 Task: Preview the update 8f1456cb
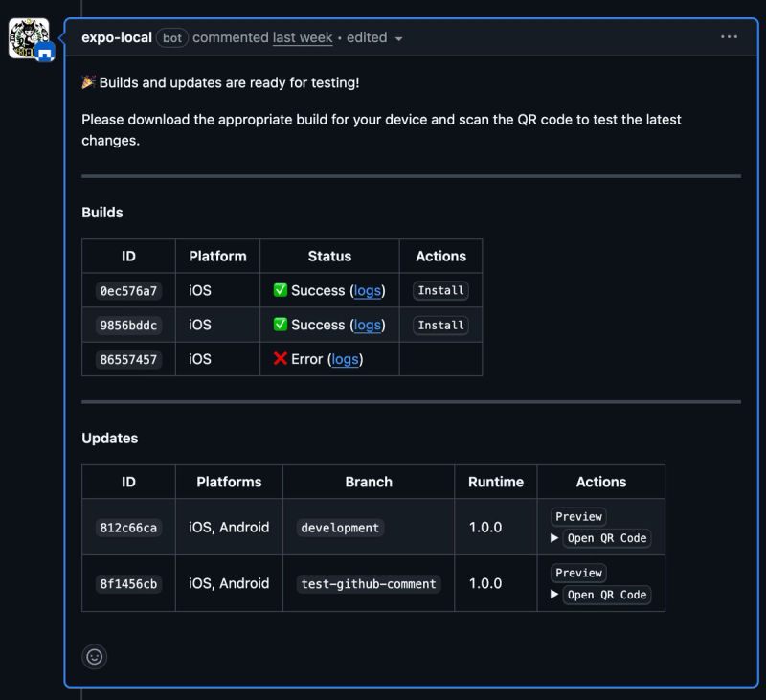coord(578,573)
